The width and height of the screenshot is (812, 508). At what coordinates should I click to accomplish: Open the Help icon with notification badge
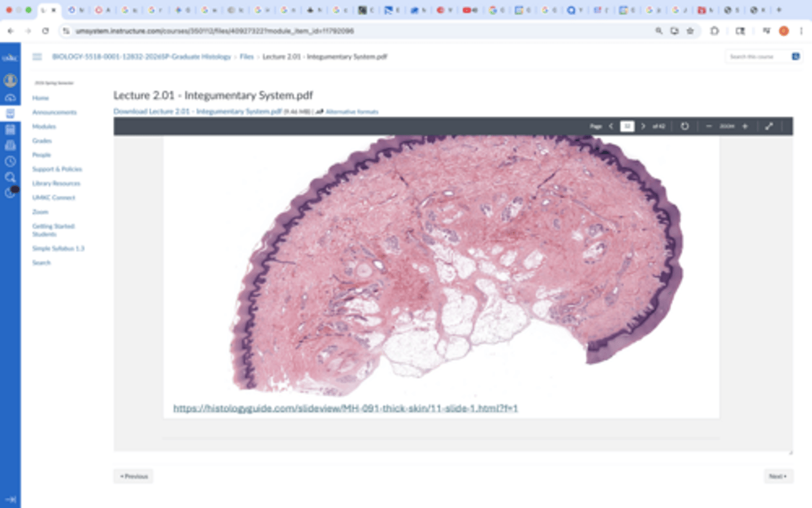click(10, 192)
